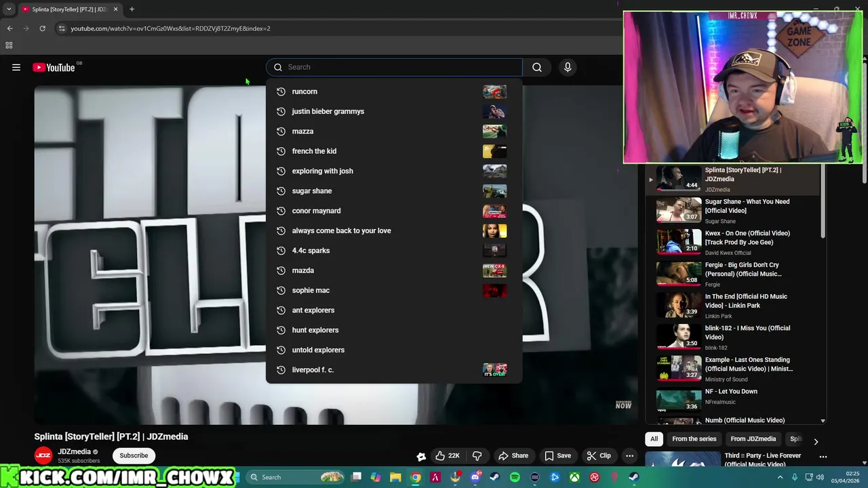Open the JDZmedia channel avatar

[x=43, y=455]
